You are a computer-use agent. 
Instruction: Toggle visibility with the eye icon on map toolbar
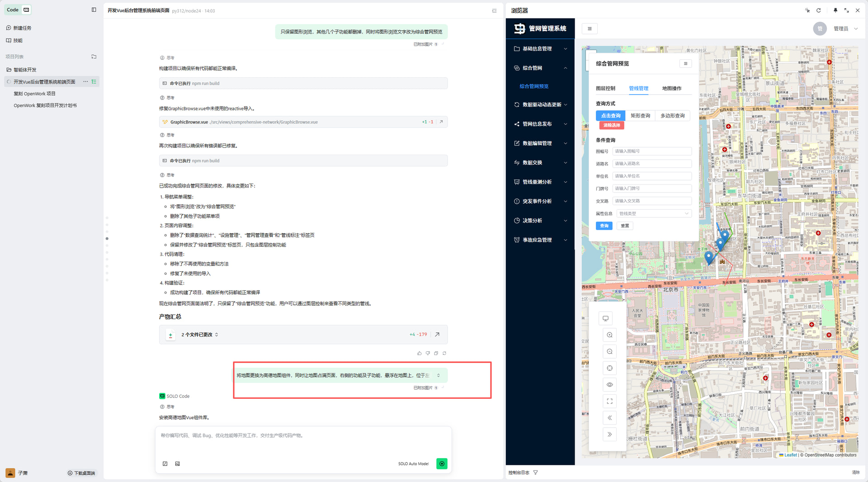[x=609, y=385]
